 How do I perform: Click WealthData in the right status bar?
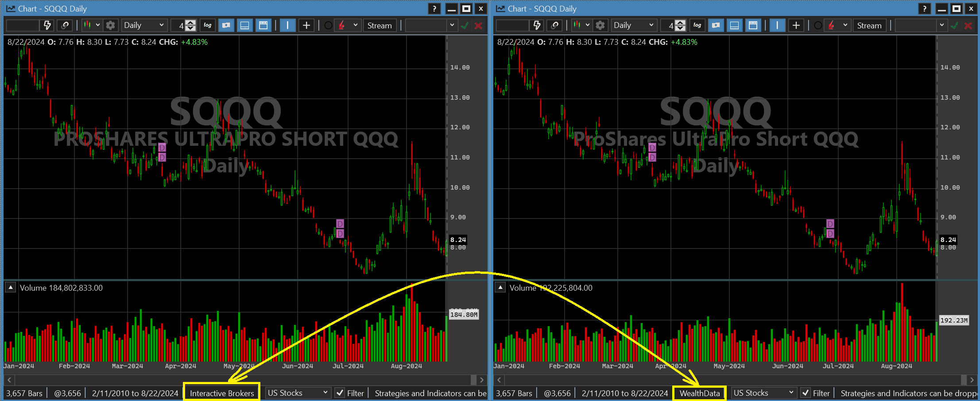700,393
